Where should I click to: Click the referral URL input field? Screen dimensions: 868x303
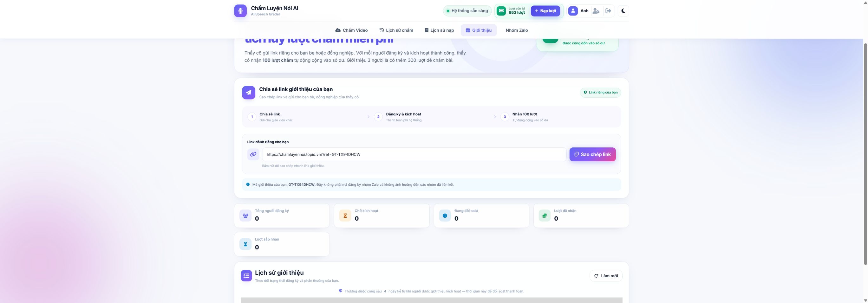(x=414, y=154)
